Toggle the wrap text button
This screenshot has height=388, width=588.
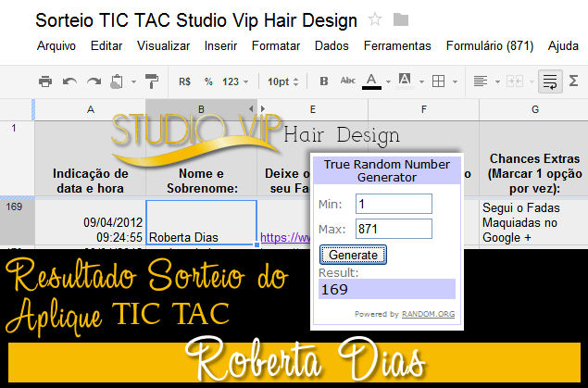[550, 81]
